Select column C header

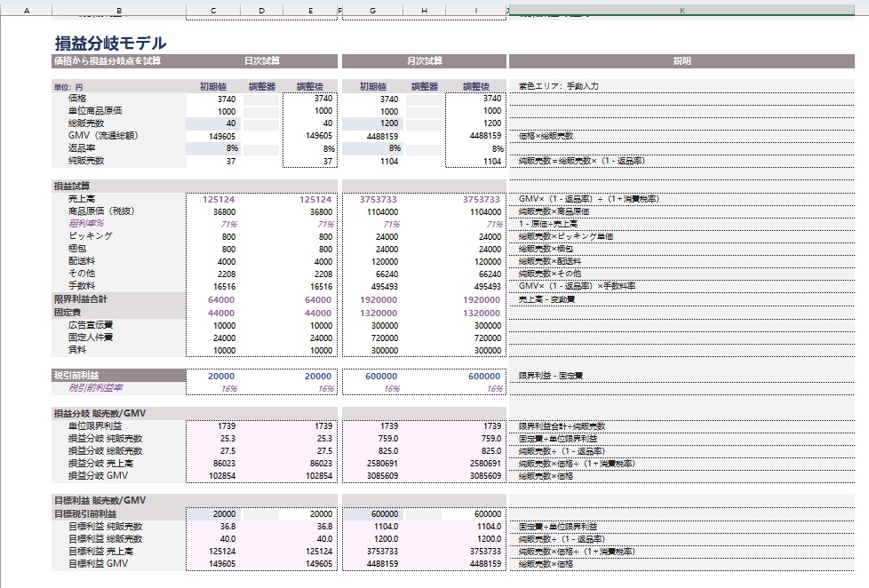tap(213, 11)
